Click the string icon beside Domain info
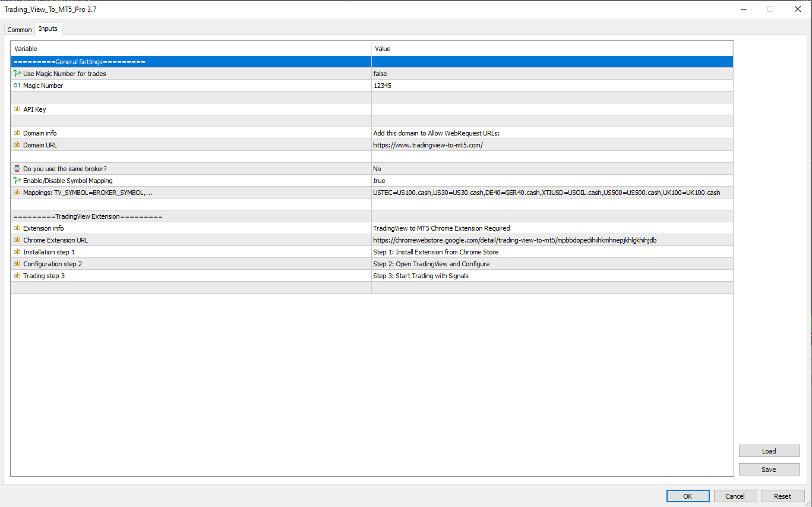This screenshot has width=812, height=507. tap(17, 133)
